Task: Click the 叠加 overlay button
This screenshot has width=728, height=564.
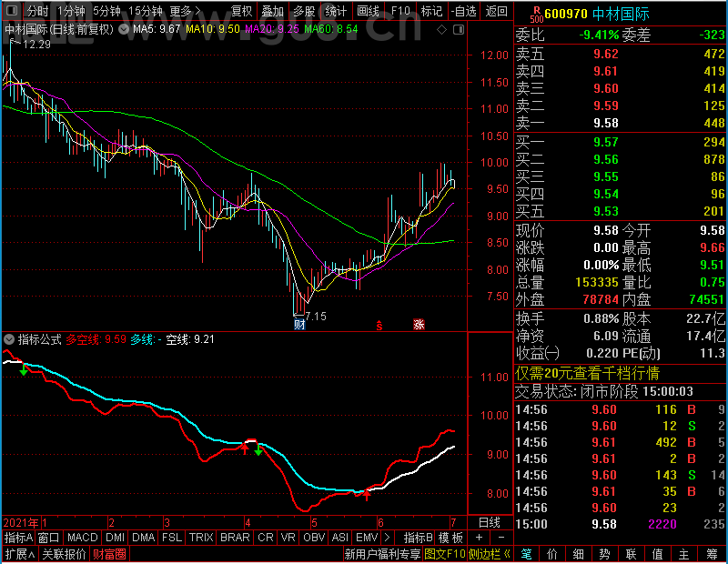Action: 272,11
